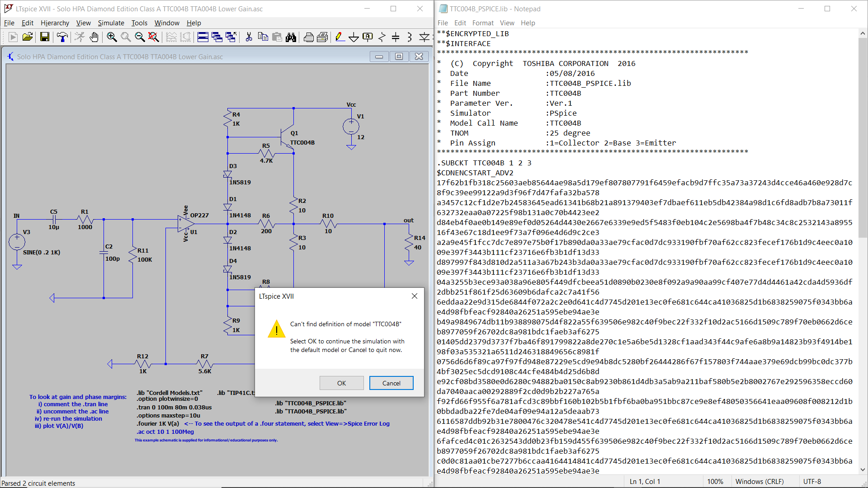Tile windows horizontally icon
The width and height of the screenshot is (868, 488).
point(203,37)
